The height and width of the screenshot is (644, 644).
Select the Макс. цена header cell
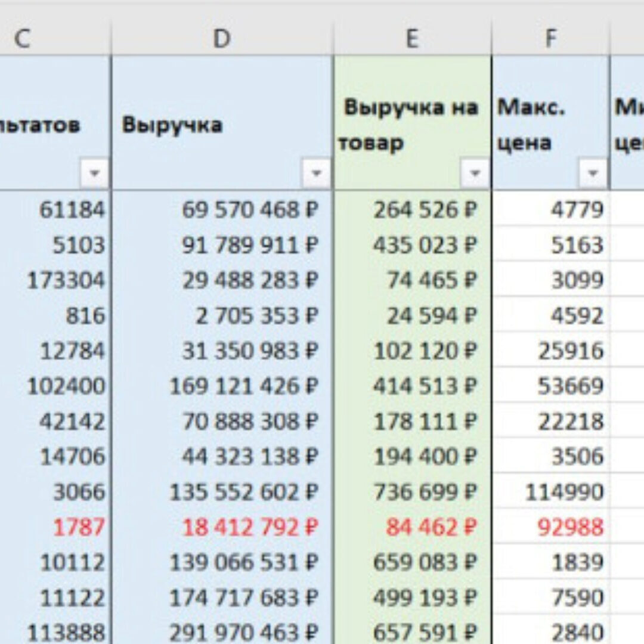click(x=531, y=125)
